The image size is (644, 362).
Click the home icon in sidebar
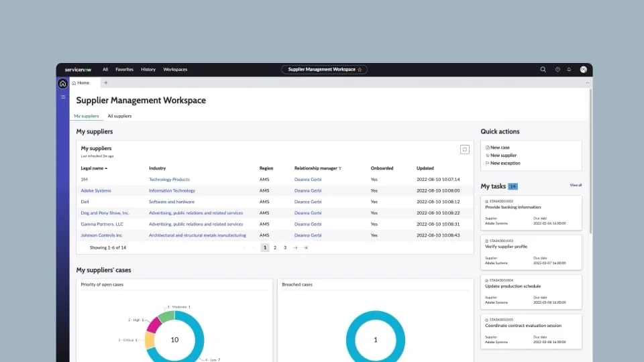pyautogui.click(x=62, y=84)
